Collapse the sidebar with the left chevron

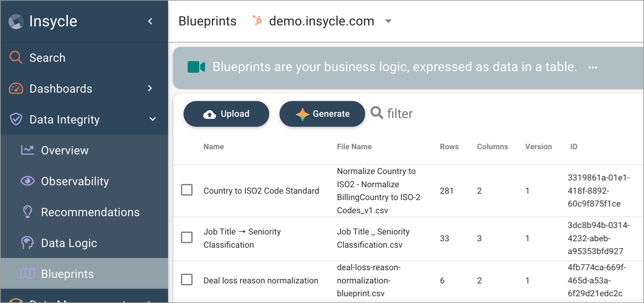[x=150, y=21]
